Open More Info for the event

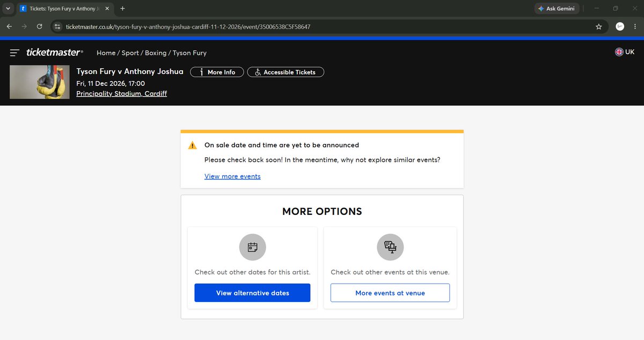217,72
